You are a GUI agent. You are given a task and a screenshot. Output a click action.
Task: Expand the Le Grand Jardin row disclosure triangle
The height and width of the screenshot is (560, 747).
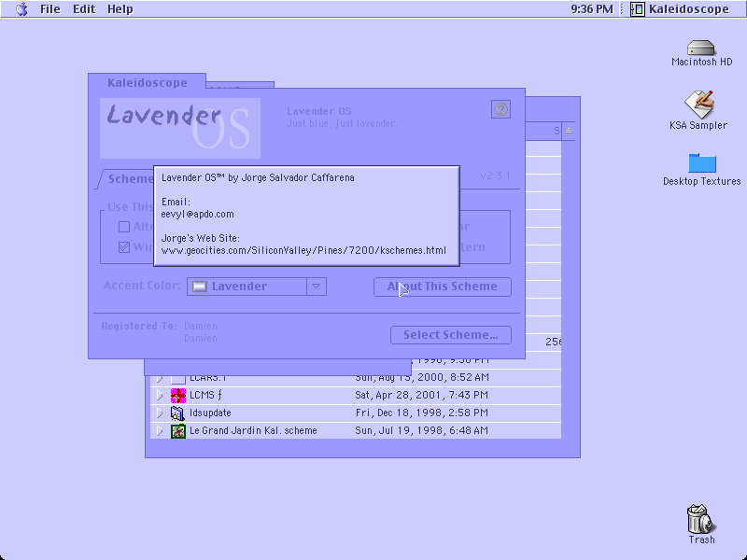[160, 431]
